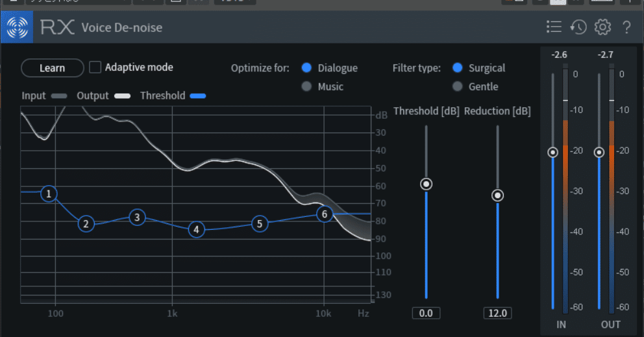Click the iZotope RX logo icon
This screenshot has height=337, width=644.
pyautogui.click(x=18, y=27)
